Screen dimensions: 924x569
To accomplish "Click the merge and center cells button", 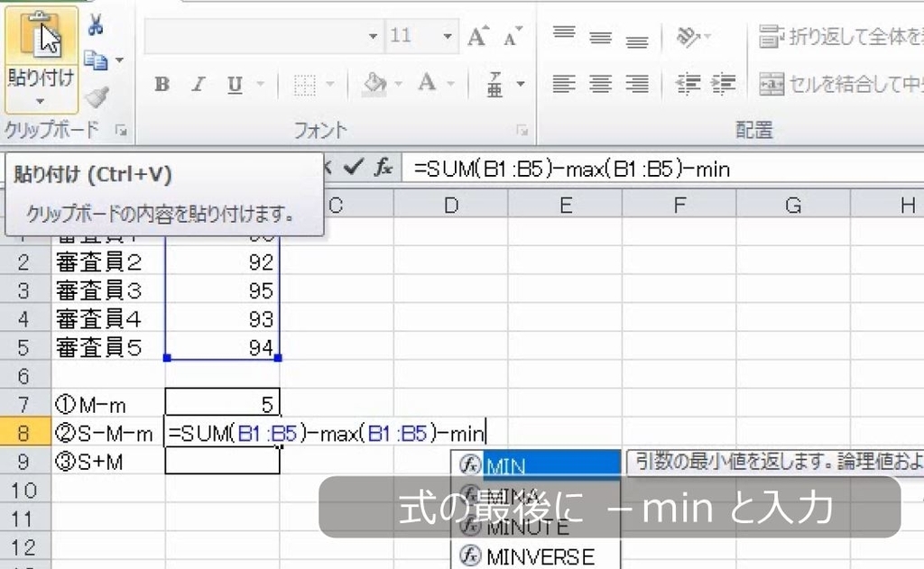I will [841, 84].
